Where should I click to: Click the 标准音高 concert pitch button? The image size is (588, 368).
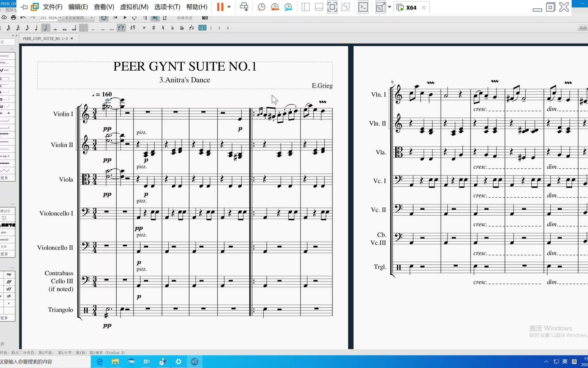pos(185,18)
